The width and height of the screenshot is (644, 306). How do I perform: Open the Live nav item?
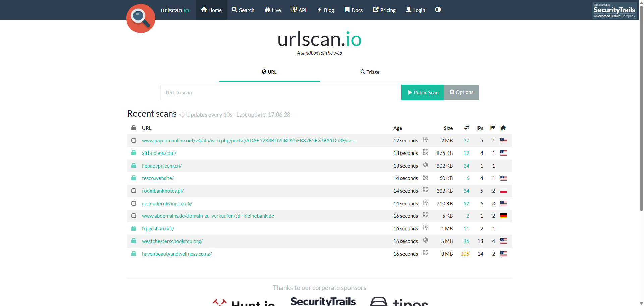pos(273,10)
